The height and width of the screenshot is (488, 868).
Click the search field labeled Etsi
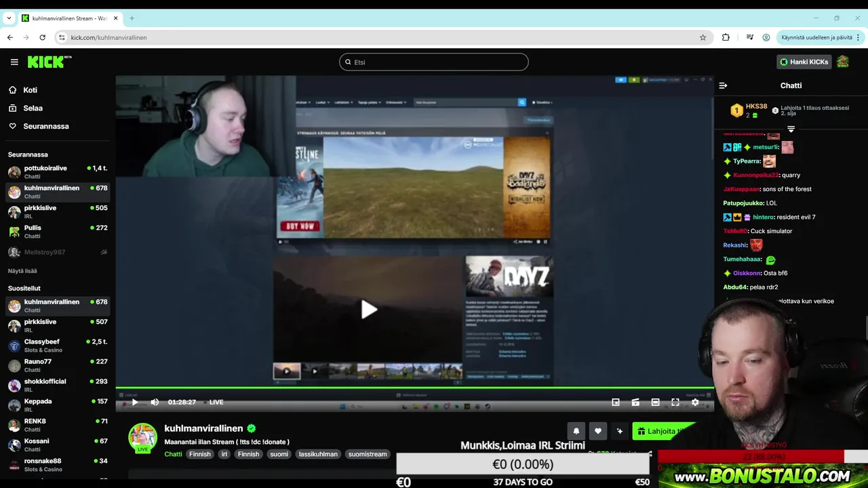pyautogui.click(x=434, y=62)
